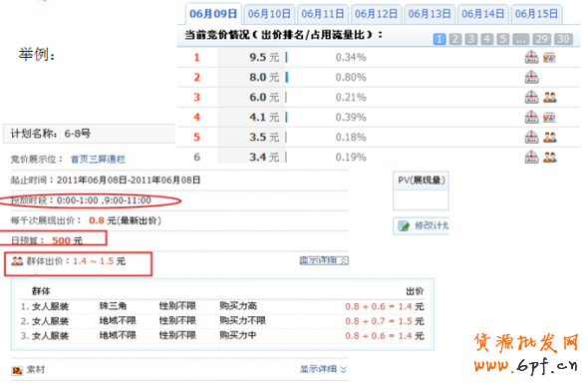Viewport: 588px width, 387px height.
Task: Switch to the 06月09日 date tab
Action: pos(213,14)
